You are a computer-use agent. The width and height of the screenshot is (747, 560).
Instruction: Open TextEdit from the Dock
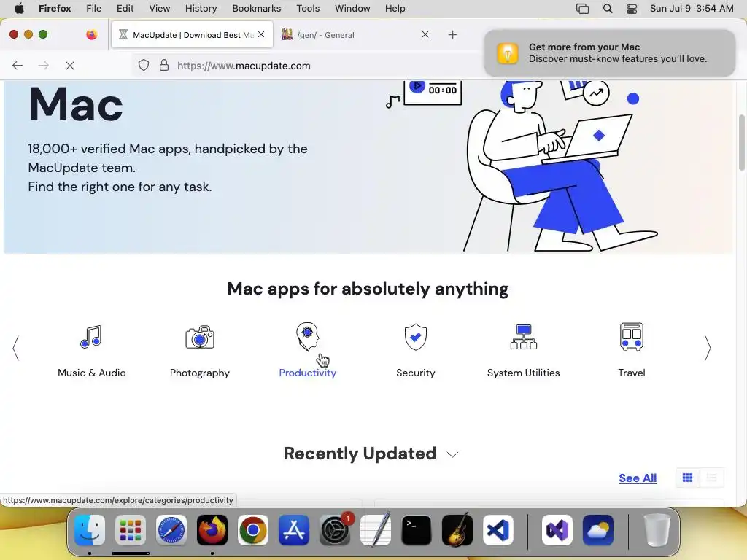[x=376, y=530]
